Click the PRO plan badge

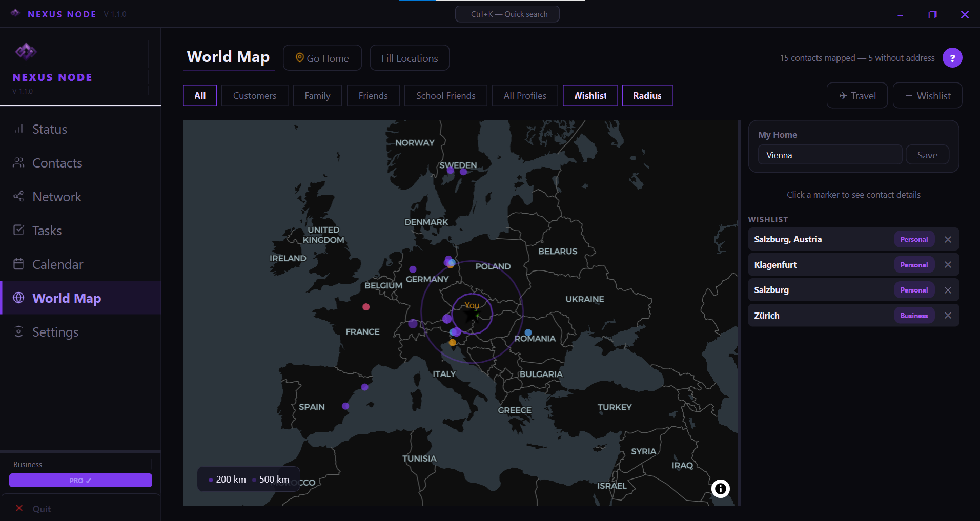point(80,480)
